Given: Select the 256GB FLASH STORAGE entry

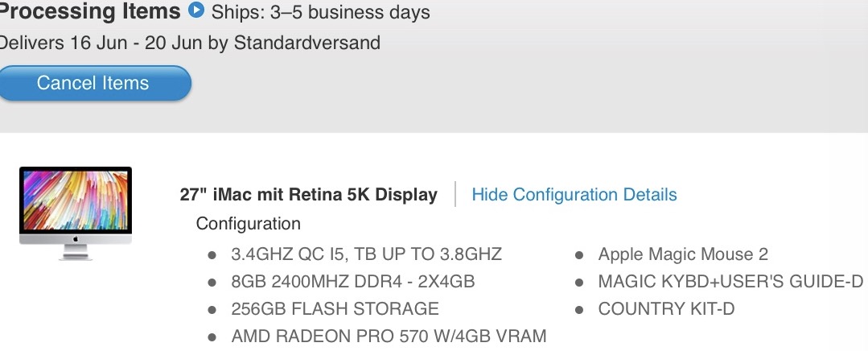Looking at the screenshot, I should pos(335,308).
